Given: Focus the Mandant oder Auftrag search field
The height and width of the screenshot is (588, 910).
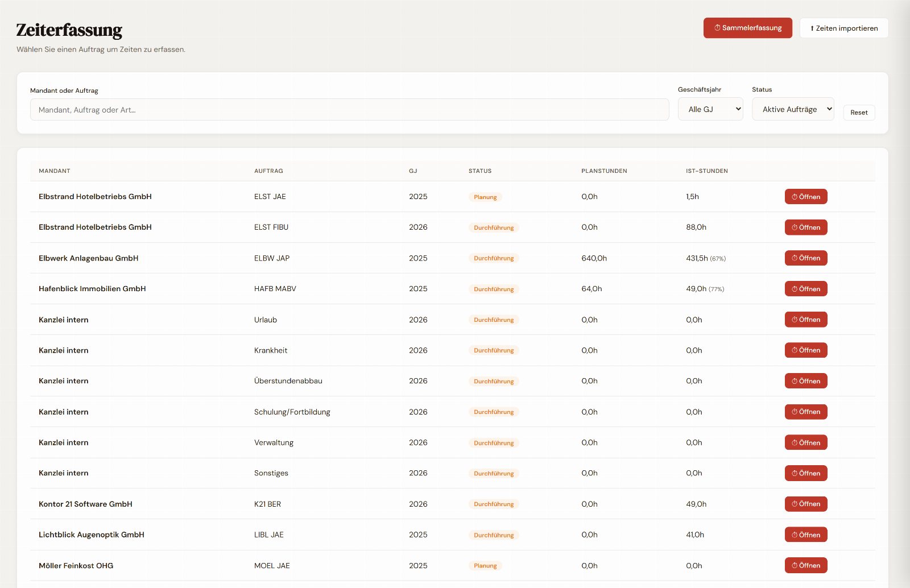Looking at the screenshot, I should [349, 110].
